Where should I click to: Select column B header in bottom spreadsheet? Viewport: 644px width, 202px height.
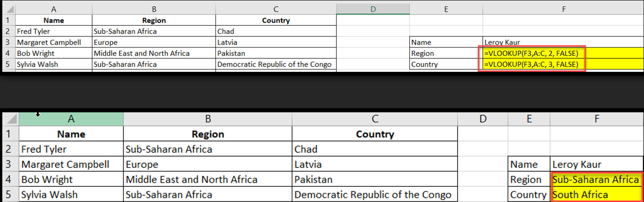(208, 119)
